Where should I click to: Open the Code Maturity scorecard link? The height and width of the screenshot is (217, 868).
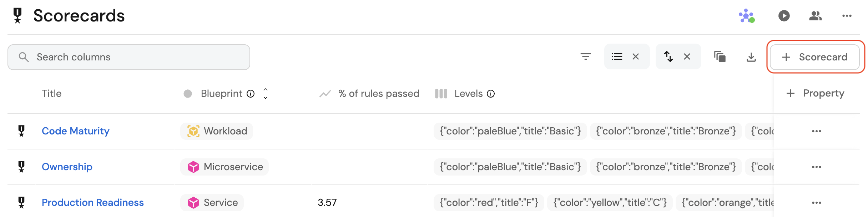coord(75,131)
